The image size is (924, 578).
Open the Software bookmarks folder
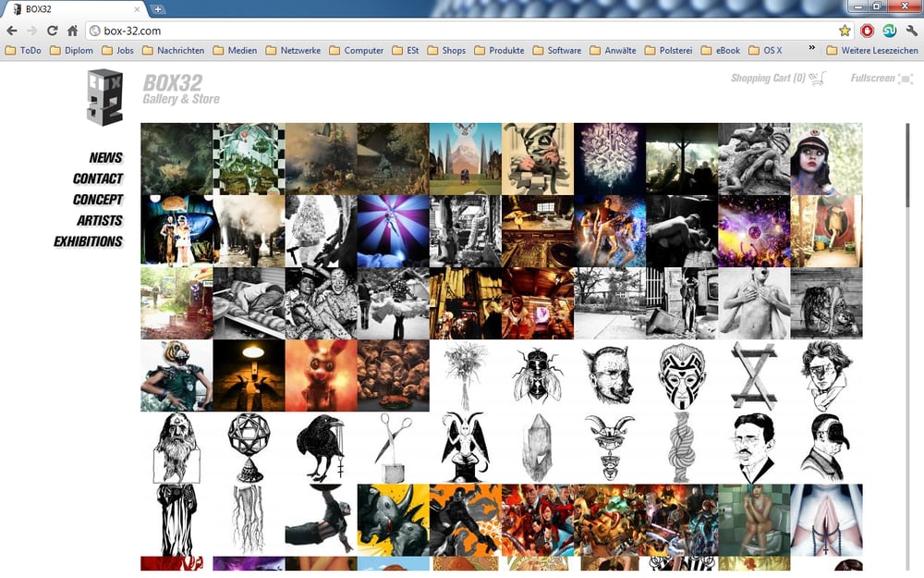pos(557,51)
